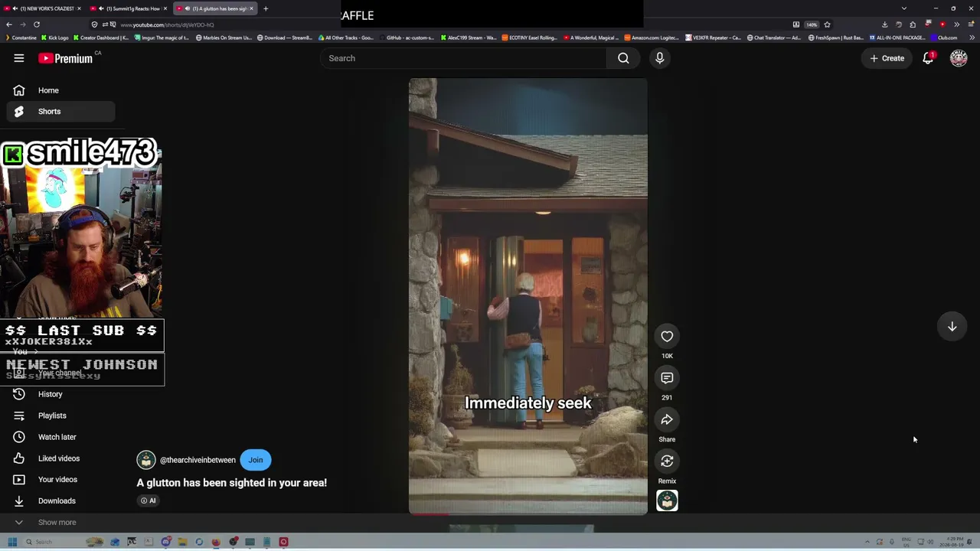Open the sound thumbnail for this Short
This screenshot has width=980, height=551.
667,500
